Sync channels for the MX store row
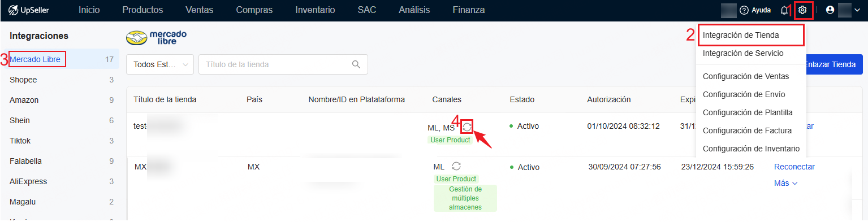 (456, 166)
